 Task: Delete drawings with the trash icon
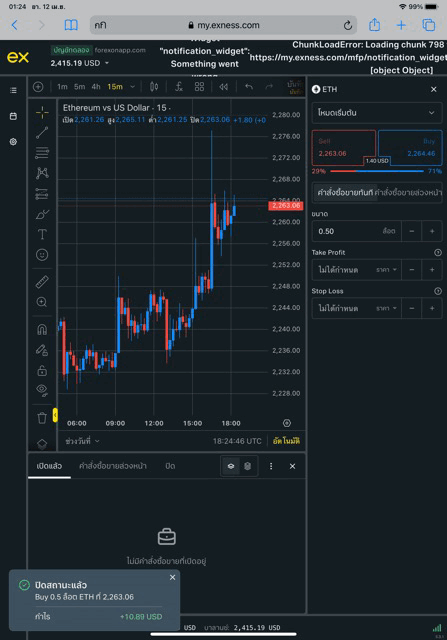(x=42, y=418)
